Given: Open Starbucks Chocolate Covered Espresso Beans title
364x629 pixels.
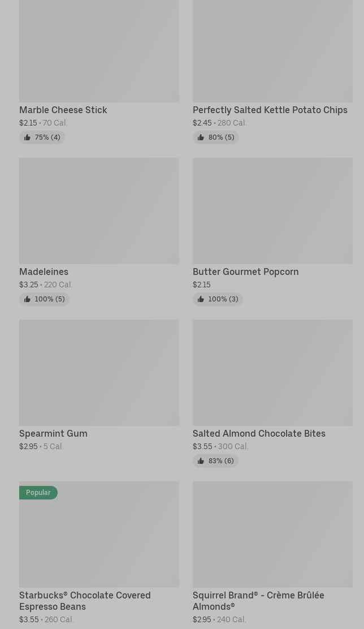Looking at the screenshot, I should tap(85, 601).
